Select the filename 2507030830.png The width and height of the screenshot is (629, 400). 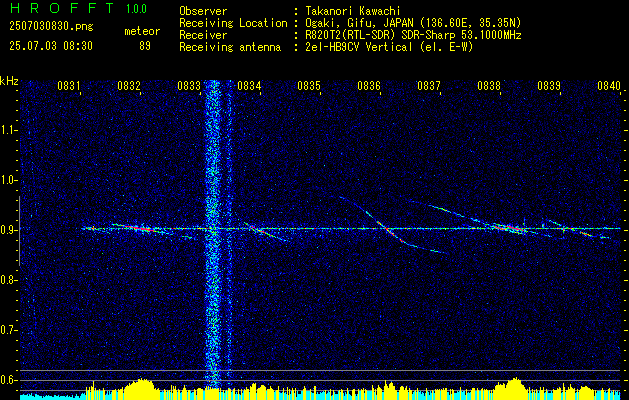pos(51,27)
